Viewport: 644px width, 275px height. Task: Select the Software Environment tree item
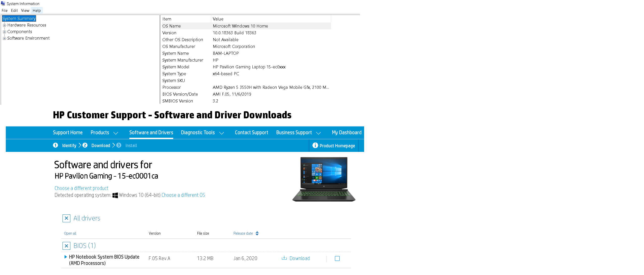[28, 38]
